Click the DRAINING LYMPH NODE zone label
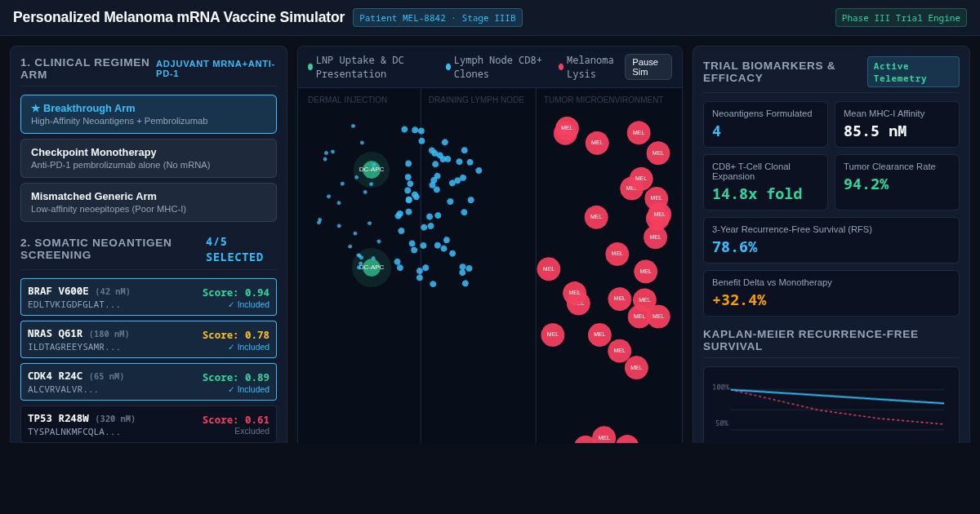This screenshot has height=514, width=980. coord(476,100)
